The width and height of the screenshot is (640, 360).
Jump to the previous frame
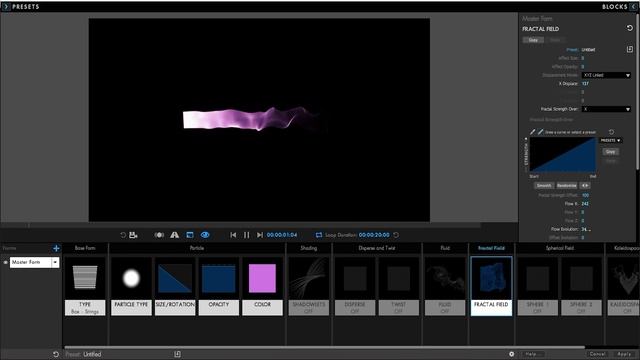(x=233, y=235)
